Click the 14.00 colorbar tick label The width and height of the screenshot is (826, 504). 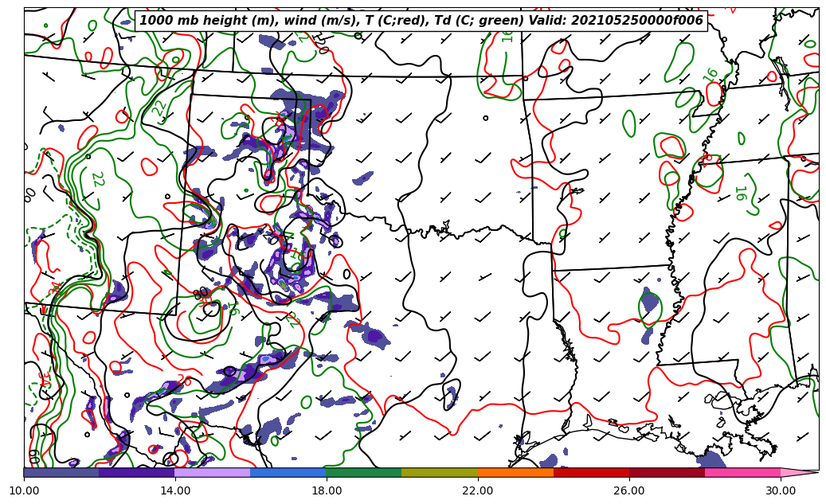pos(175,490)
